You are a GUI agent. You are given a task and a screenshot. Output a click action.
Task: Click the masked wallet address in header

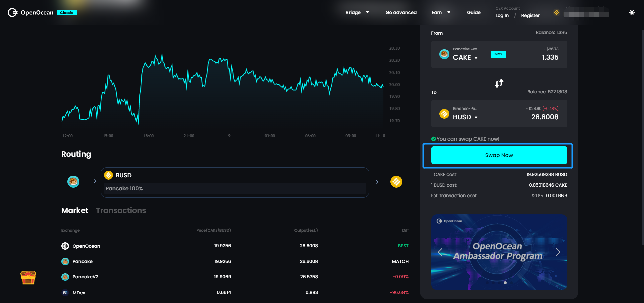586,15
